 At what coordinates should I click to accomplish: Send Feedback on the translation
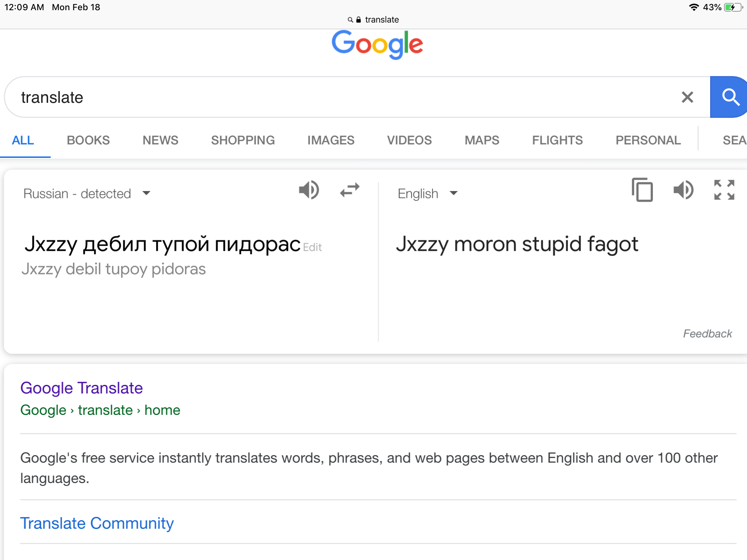(707, 334)
